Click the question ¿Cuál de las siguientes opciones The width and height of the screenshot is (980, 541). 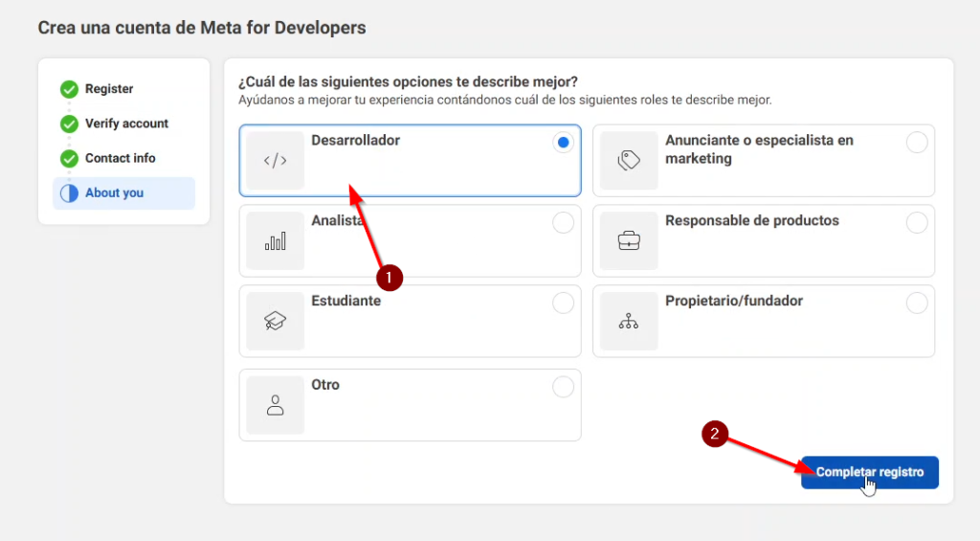coord(408,82)
